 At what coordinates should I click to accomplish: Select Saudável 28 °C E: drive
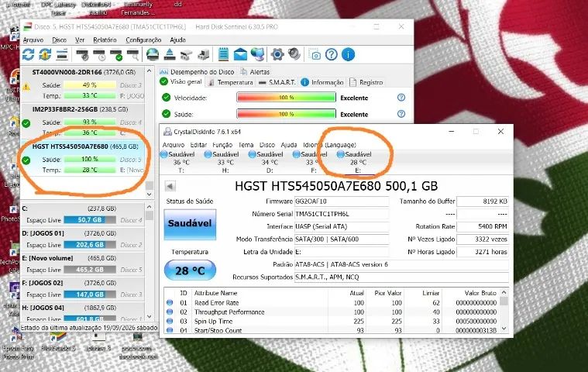pyautogui.click(x=355, y=162)
